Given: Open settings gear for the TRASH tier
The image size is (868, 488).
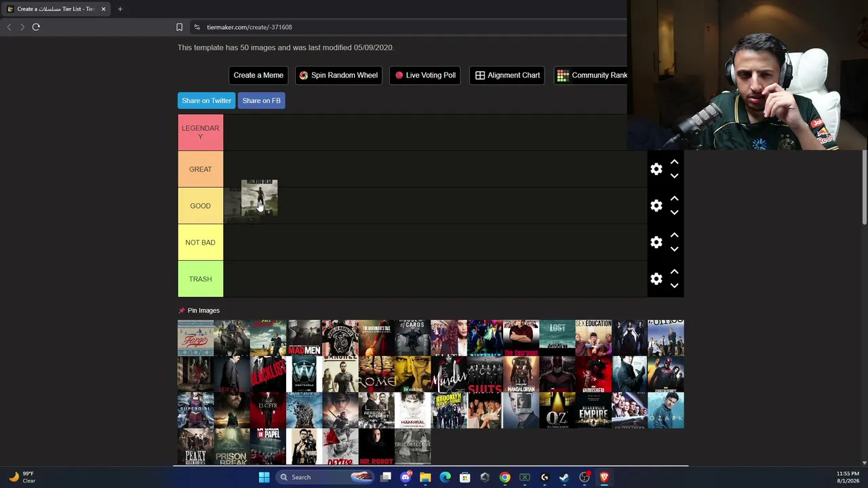Looking at the screenshot, I should 656,279.
